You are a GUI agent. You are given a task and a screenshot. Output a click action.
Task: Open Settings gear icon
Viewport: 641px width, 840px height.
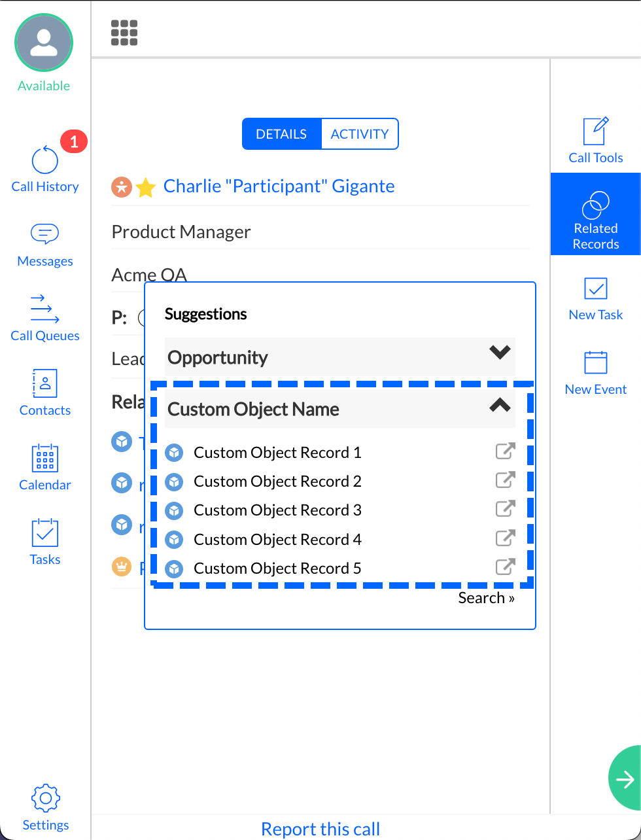tap(45, 807)
